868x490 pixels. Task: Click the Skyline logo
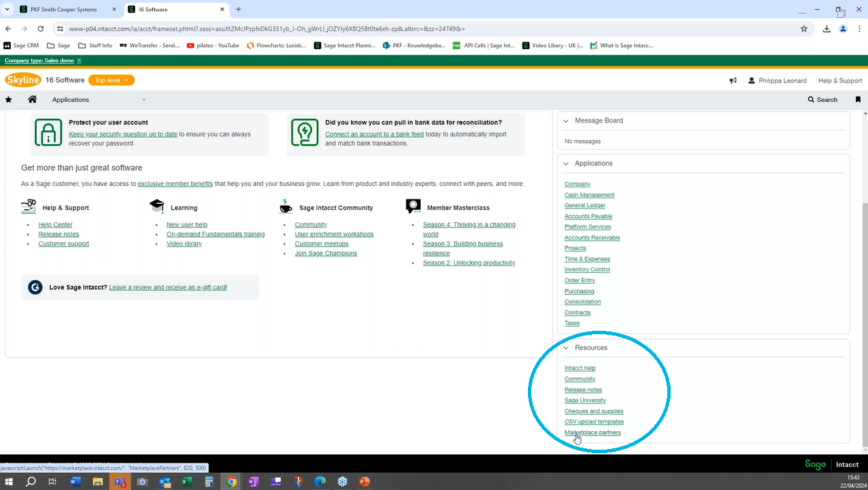[x=23, y=80]
